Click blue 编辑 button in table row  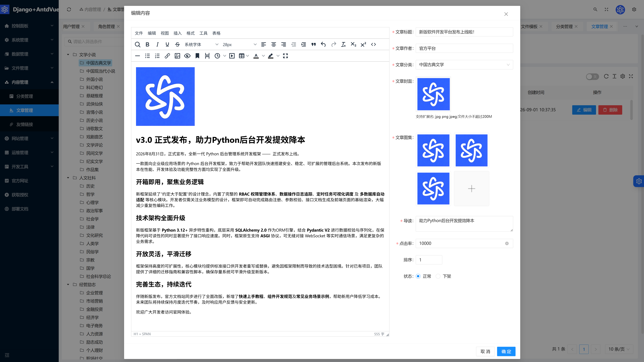tap(584, 110)
